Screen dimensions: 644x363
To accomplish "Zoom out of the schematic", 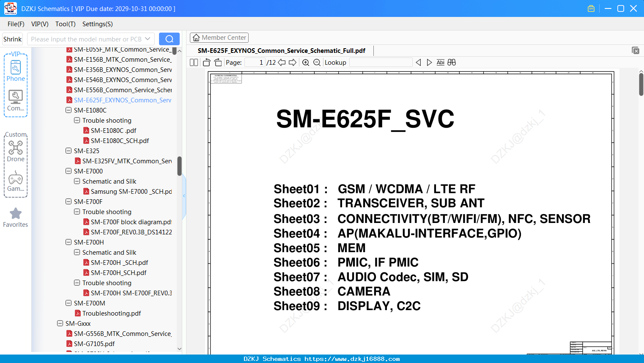I will [317, 63].
